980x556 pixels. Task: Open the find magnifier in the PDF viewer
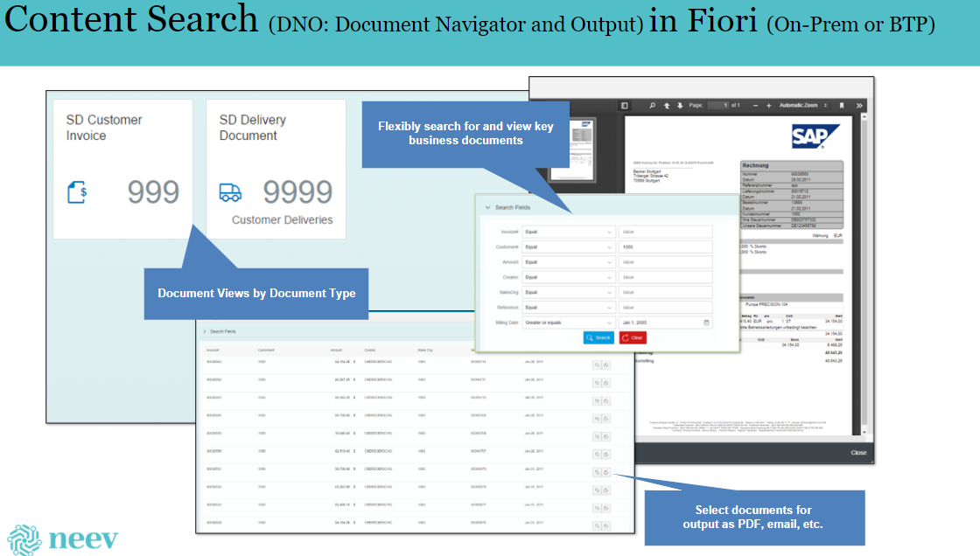pos(653,106)
